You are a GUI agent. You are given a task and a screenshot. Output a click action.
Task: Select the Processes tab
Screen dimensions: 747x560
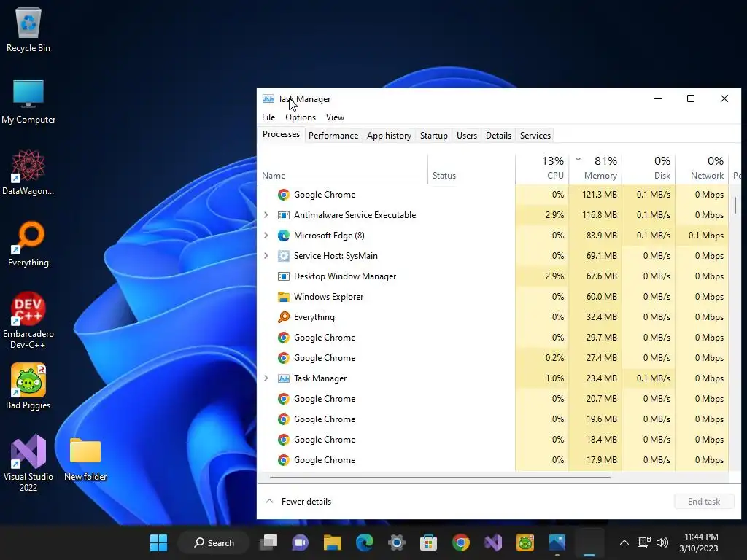pos(281,134)
